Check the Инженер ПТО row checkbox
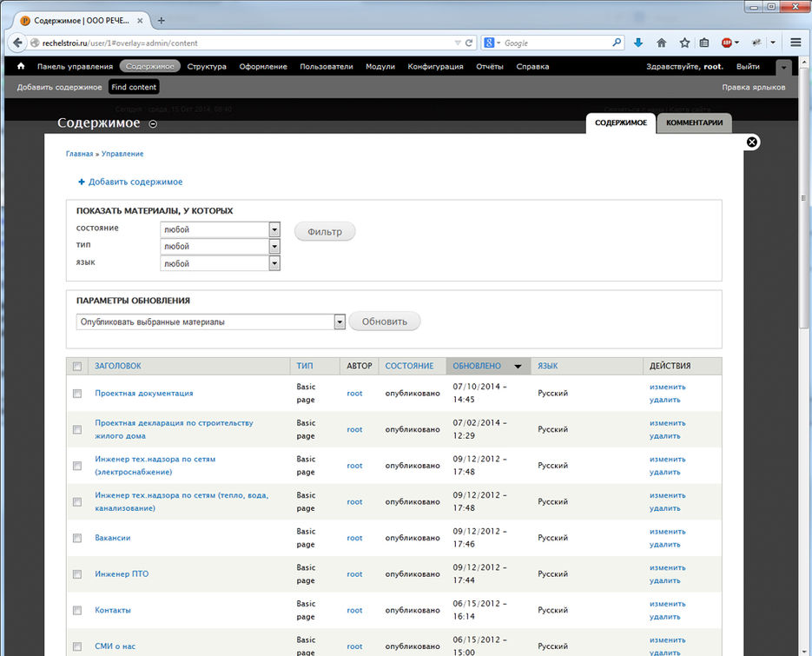The height and width of the screenshot is (656, 812). point(77,574)
